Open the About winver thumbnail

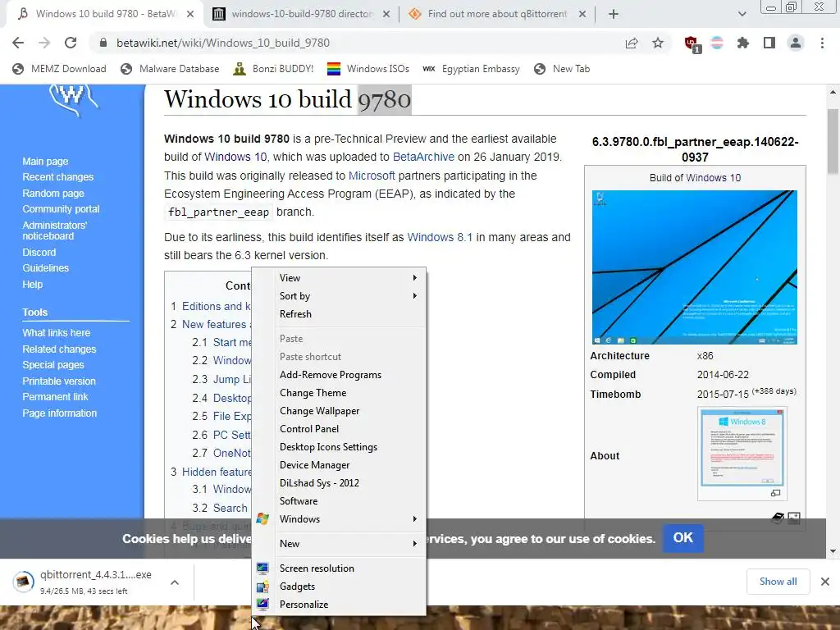742,447
